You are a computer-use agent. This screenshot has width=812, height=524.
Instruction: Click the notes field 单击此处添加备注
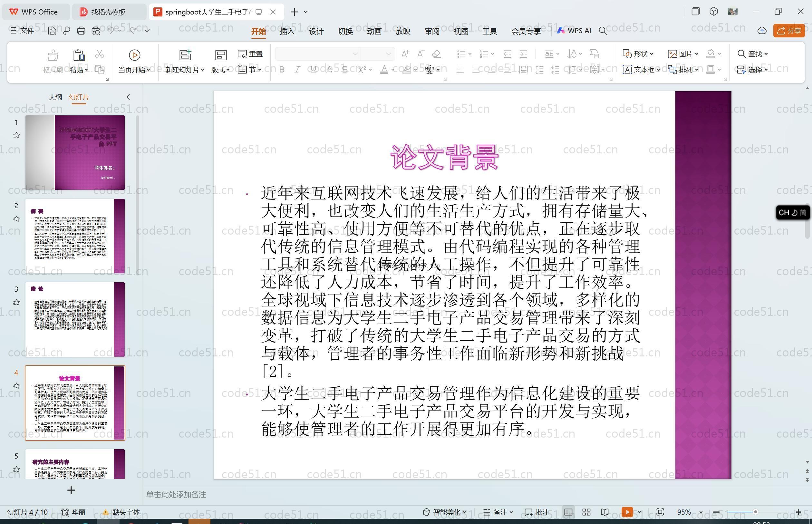pos(176,494)
